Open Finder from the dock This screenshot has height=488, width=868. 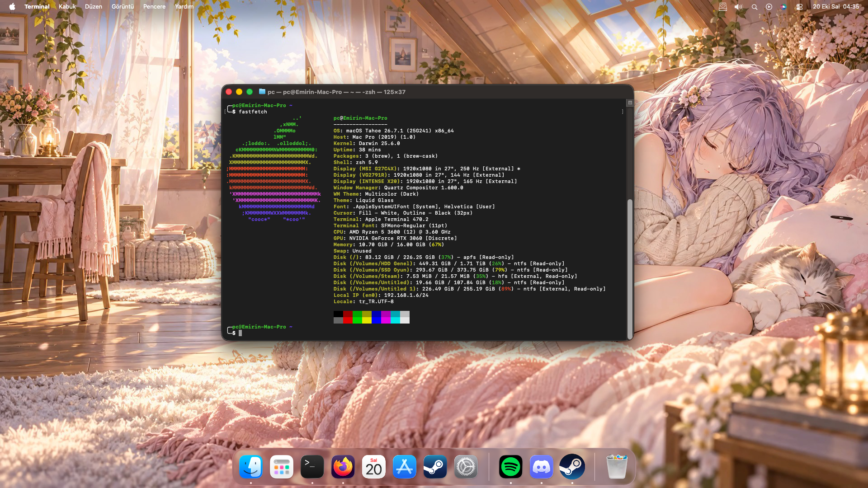click(251, 467)
